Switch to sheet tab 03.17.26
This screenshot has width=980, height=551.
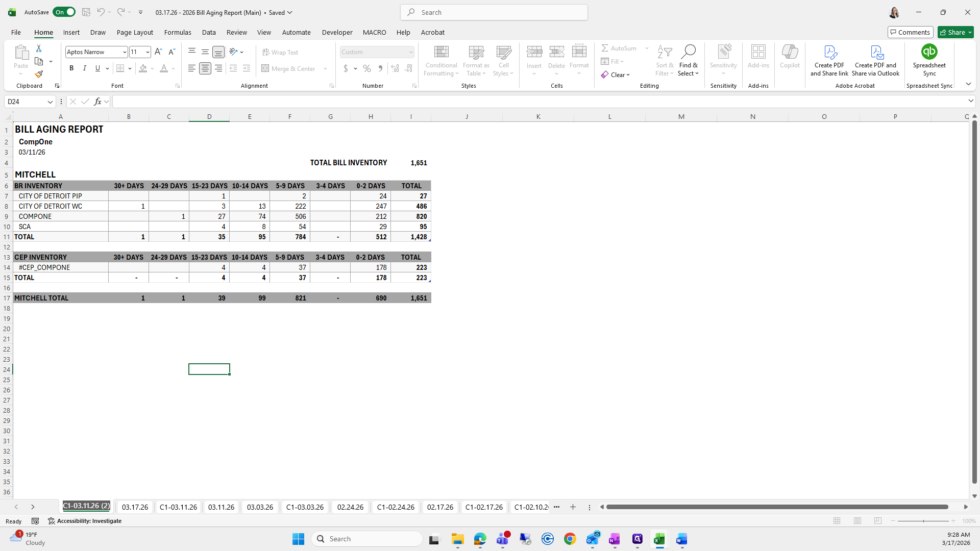click(135, 507)
